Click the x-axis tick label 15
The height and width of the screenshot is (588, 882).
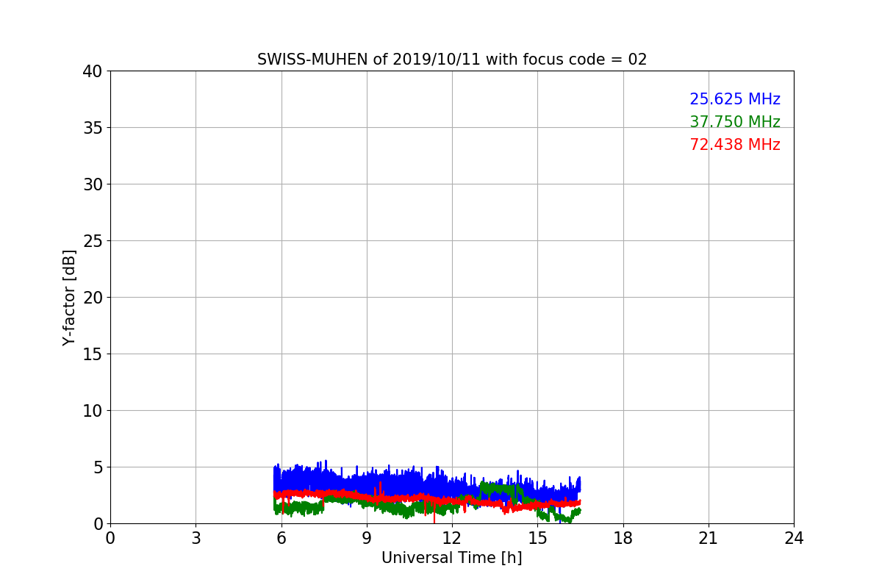(x=537, y=538)
